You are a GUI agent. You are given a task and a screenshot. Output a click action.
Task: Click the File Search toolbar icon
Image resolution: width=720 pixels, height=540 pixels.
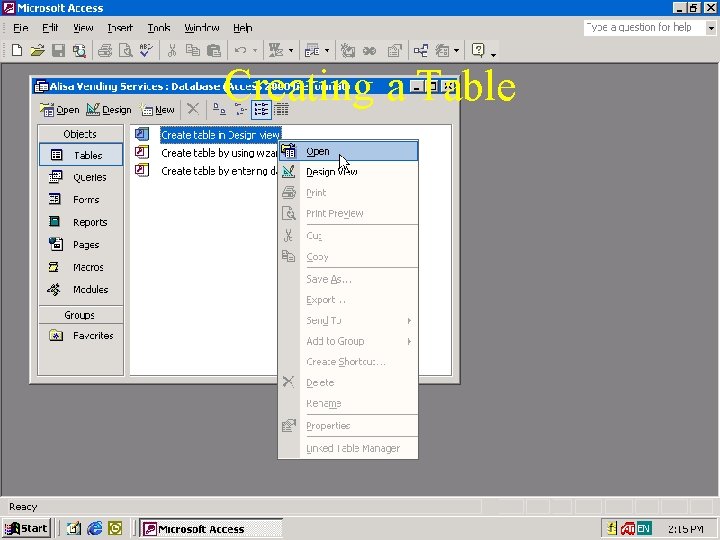point(79,50)
